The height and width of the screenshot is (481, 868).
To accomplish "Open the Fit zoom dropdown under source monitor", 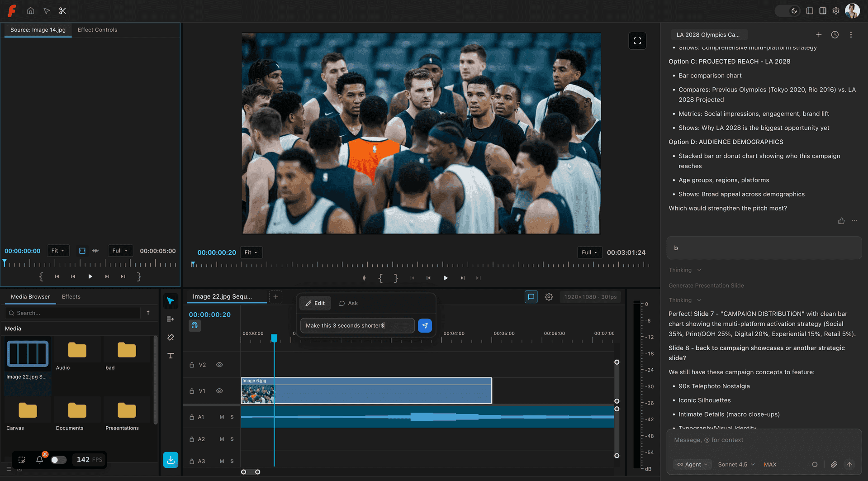I will (x=58, y=250).
